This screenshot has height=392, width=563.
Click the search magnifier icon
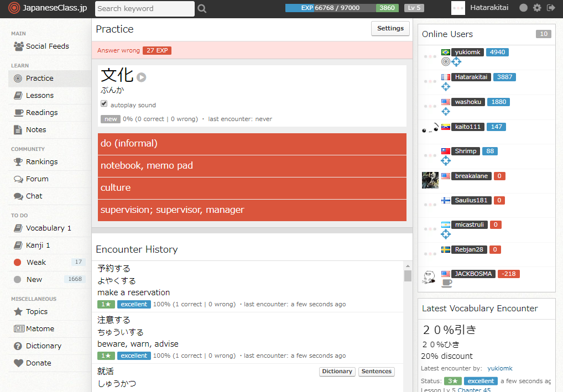coord(202,8)
